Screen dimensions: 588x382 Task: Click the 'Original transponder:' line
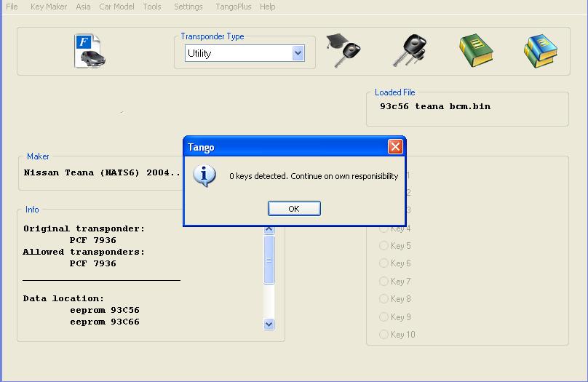click(x=84, y=228)
